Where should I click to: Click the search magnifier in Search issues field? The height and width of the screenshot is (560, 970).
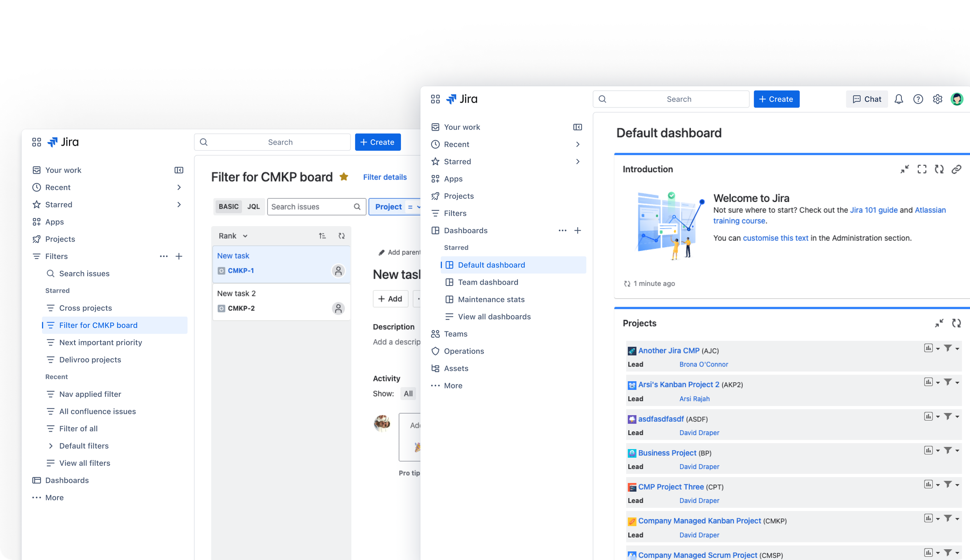pos(357,207)
